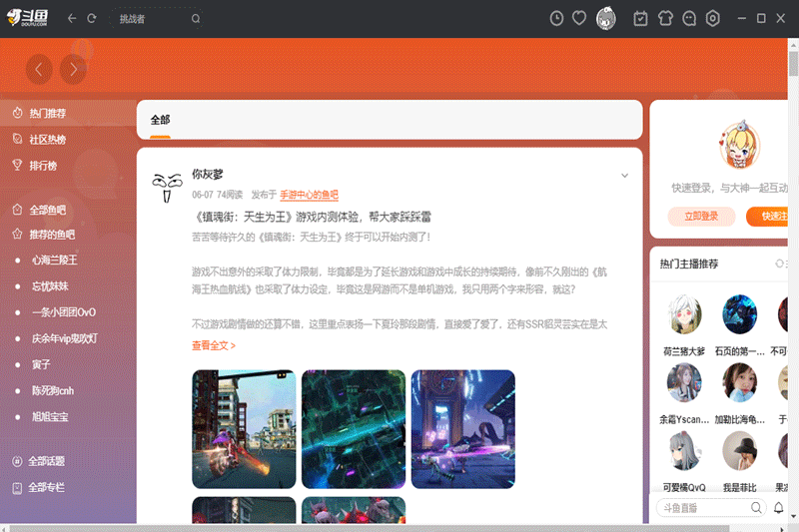Screen dimensions: 799x532
Task: Open the daily task calendar icon
Action: tap(640, 18)
